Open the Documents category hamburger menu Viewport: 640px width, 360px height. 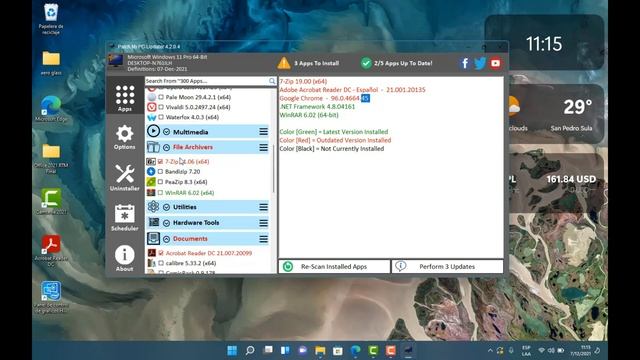click(264, 239)
